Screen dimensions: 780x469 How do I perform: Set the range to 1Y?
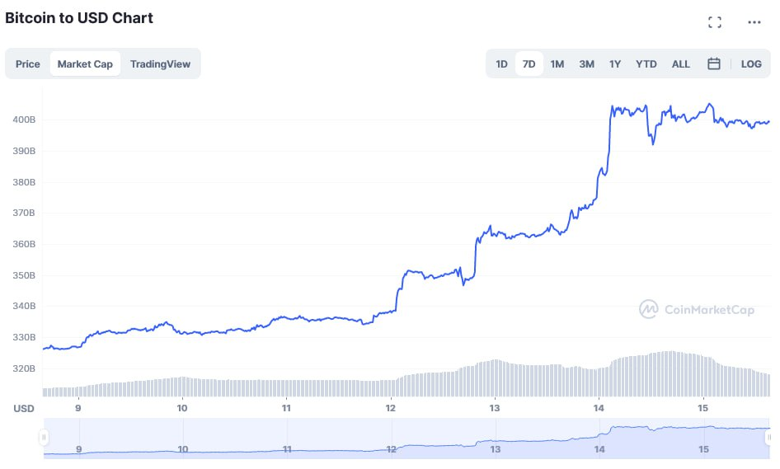(616, 64)
